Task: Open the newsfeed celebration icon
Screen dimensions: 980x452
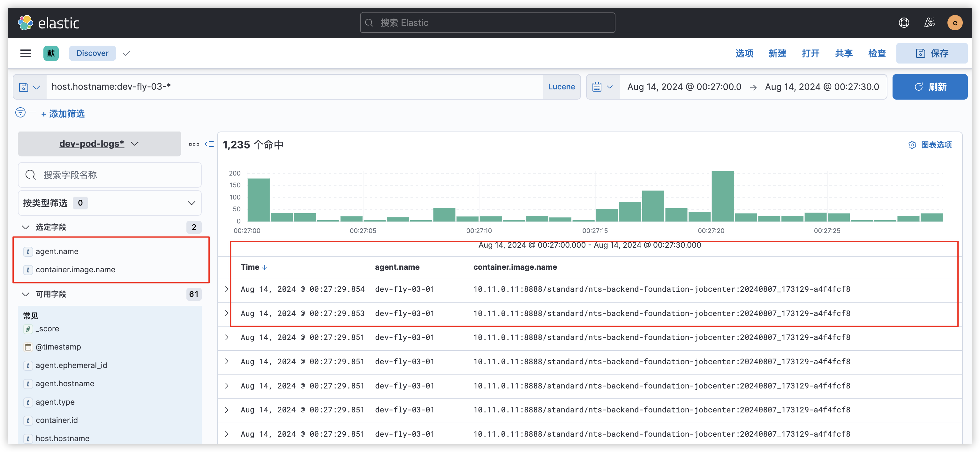Action: [929, 23]
